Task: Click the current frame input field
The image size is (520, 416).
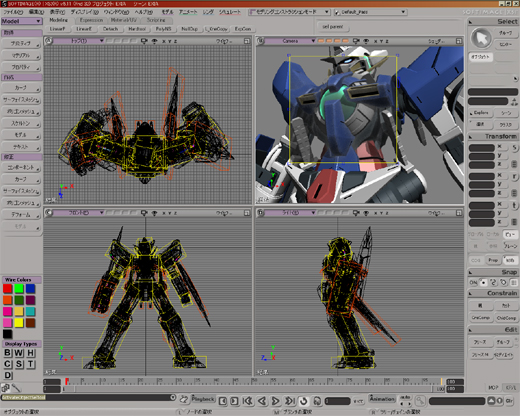Action: (x=338, y=401)
